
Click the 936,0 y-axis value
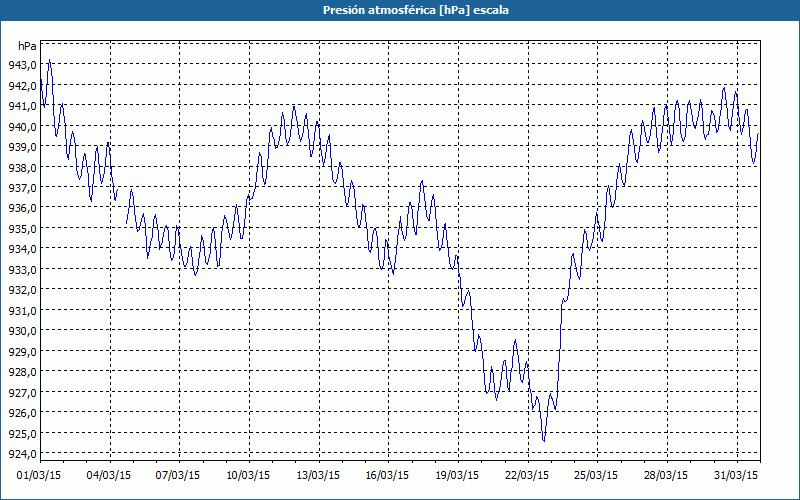pyautogui.click(x=22, y=208)
